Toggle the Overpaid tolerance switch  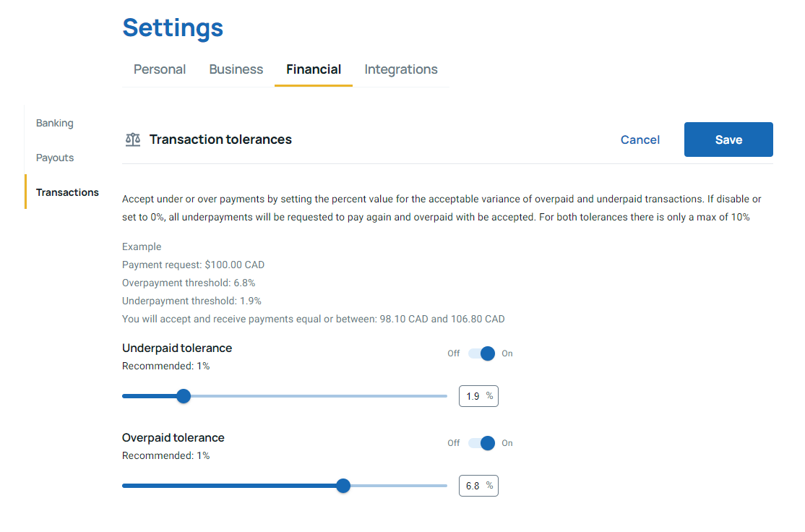(481, 443)
